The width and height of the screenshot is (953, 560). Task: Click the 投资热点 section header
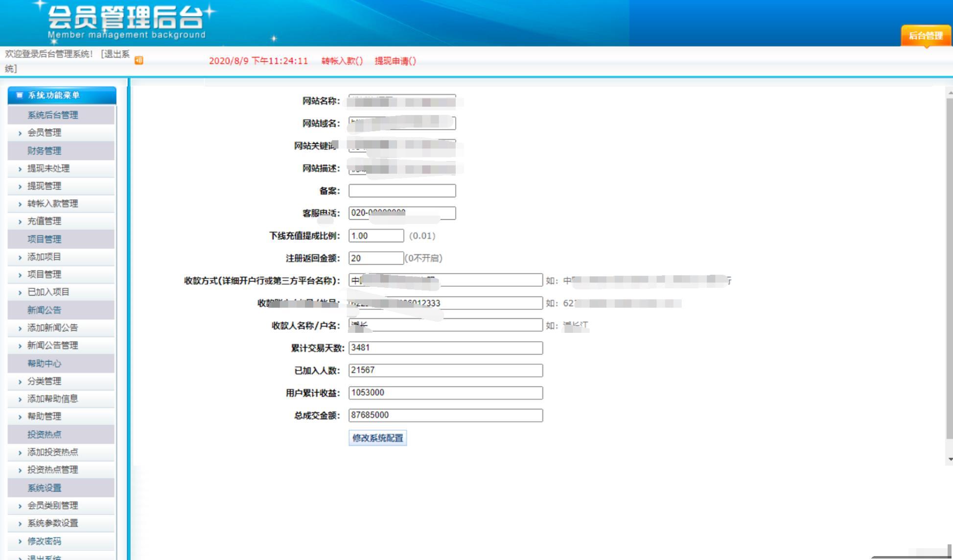[x=61, y=435]
